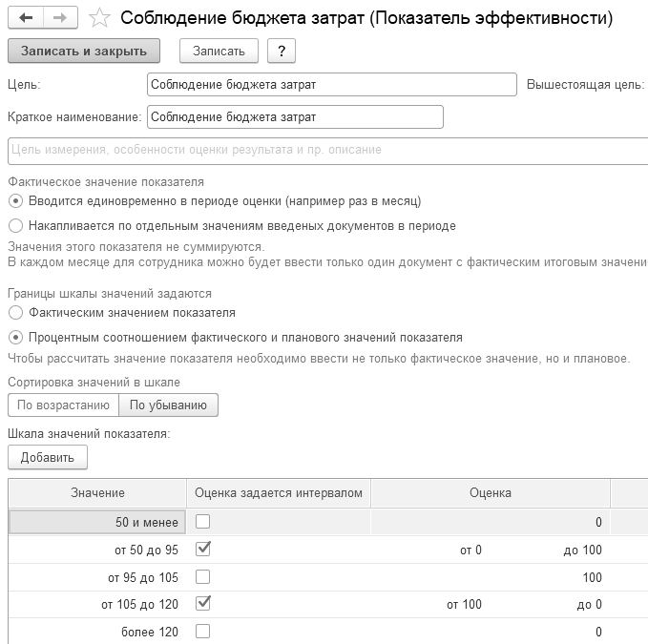Toggle interval checkbox for от 50 до 95
648x644 pixels.
203,549
